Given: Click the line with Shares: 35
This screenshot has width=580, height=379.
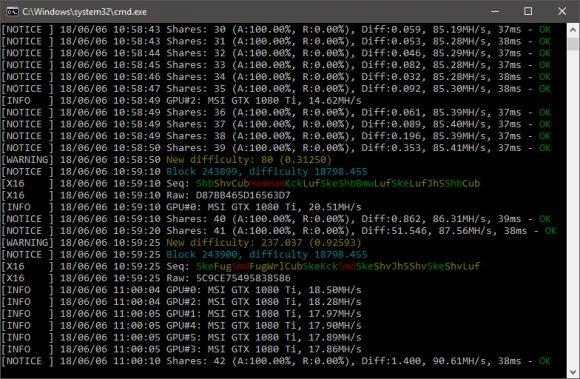Looking at the screenshot, I should (276, 89).
